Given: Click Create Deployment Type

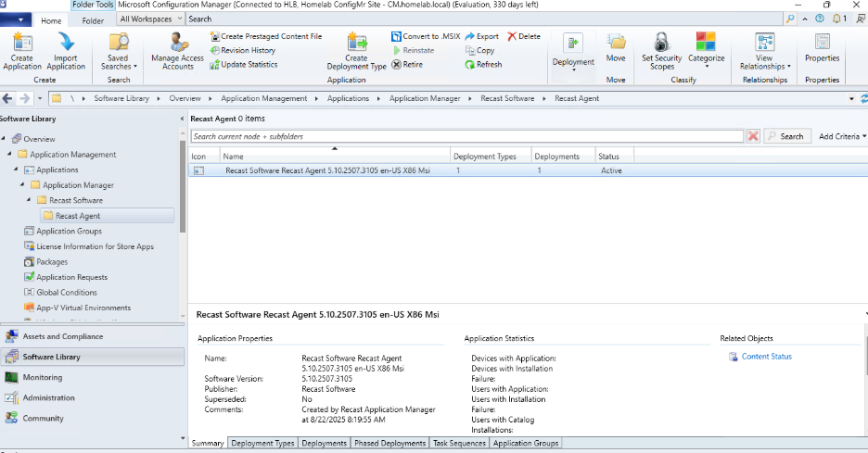Looking at the screenshot, I should coord(356,52).
